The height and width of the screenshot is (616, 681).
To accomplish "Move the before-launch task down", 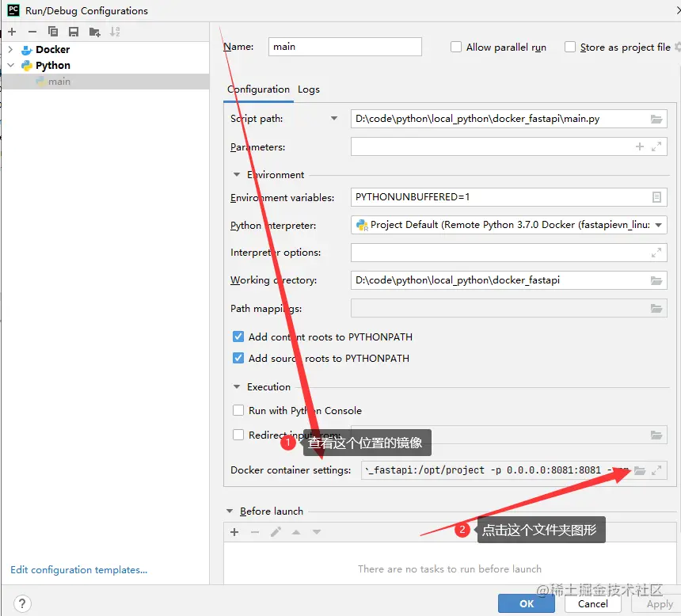I will coord(317,532).
